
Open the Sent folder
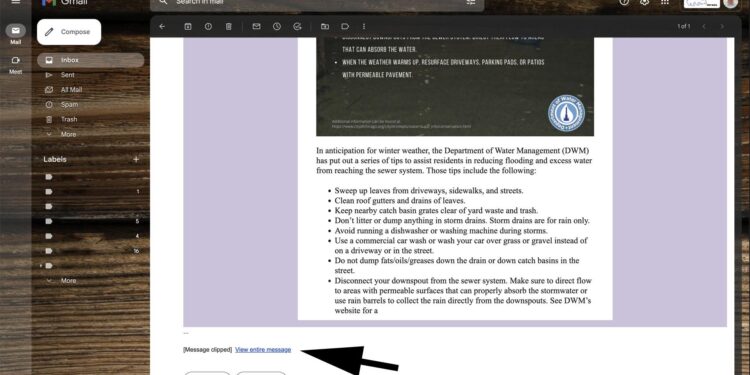[90, 75]
